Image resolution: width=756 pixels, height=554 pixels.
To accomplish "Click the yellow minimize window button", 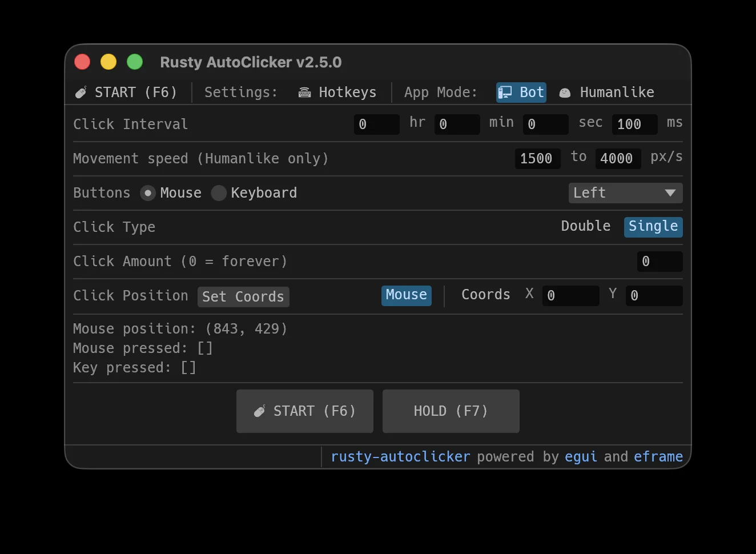I will pyautogui.click(x=108, y=62).
